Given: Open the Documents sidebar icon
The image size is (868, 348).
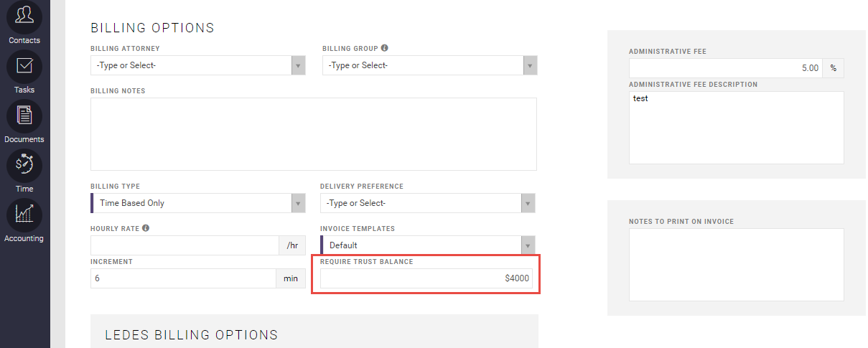Looking at the screenshot, I should pos(24,115).
